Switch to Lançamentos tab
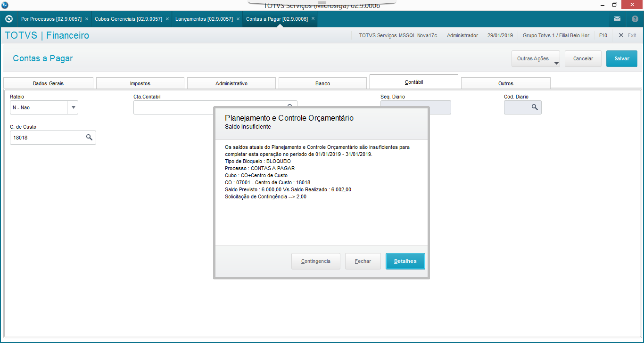The width and height of the screenshot is (644, 343). pyautogui.click(x=204, y=19)
